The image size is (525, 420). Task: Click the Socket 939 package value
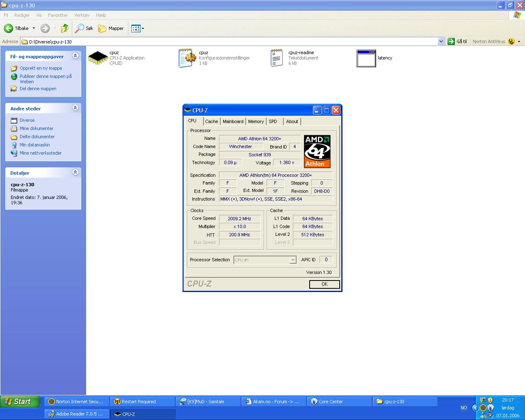click(x=260, y=155)
